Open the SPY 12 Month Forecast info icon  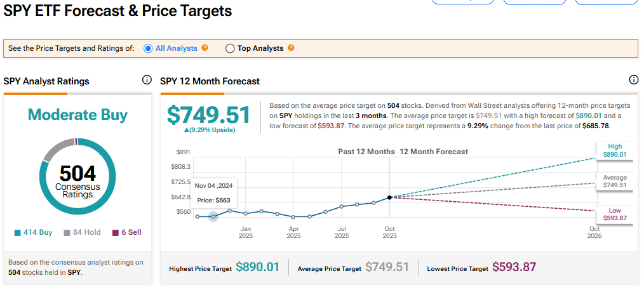633,80
